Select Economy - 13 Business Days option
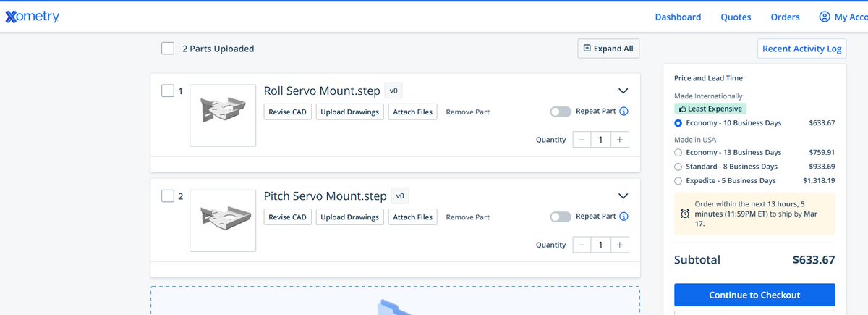This screenshot has height=315, width=868. (678, 152)
